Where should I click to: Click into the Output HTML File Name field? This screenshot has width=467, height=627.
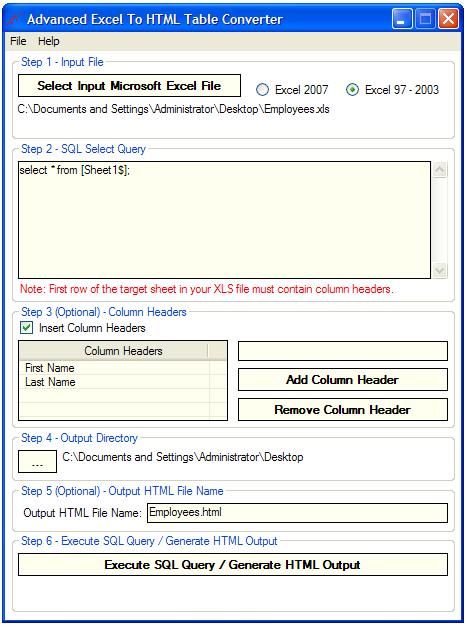pyautogui.click(x=297, y=513)
